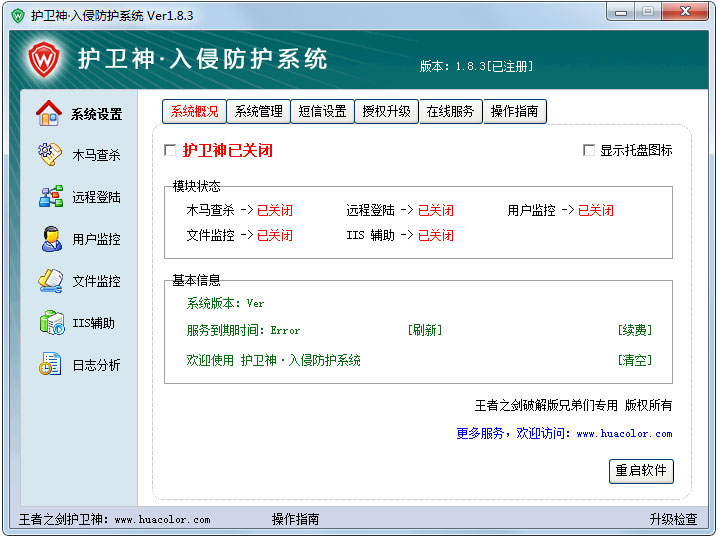The width and height of the screenshot is (719, 539).
Task: Toggle the 护卫神已关闭 checkbox
Action: tap(170, 151)
